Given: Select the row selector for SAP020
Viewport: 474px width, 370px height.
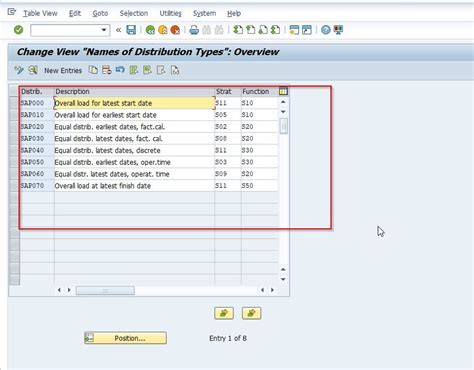Looking at the screenshot, I should [14, 127].
